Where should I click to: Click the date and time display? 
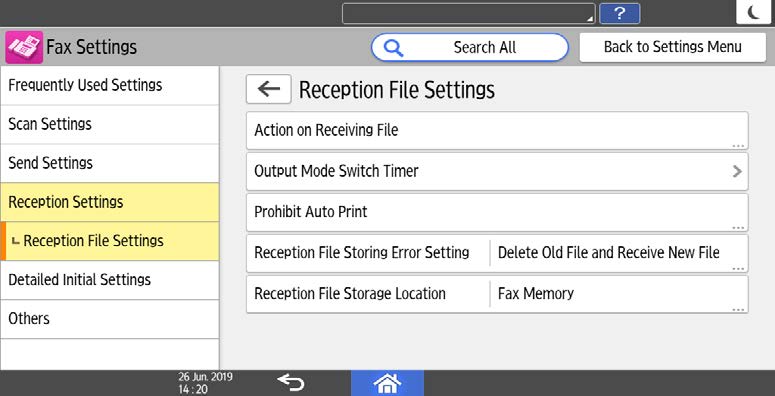coord(205,383)
